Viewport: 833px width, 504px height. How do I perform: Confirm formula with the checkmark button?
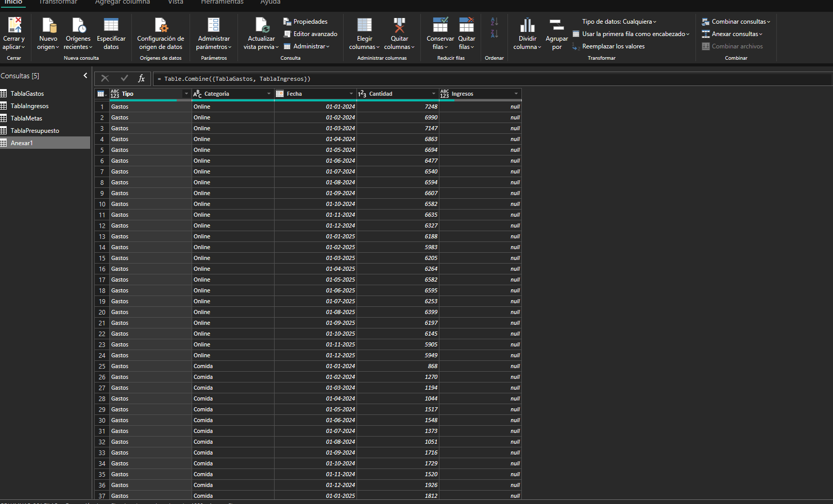coord(124,78)
